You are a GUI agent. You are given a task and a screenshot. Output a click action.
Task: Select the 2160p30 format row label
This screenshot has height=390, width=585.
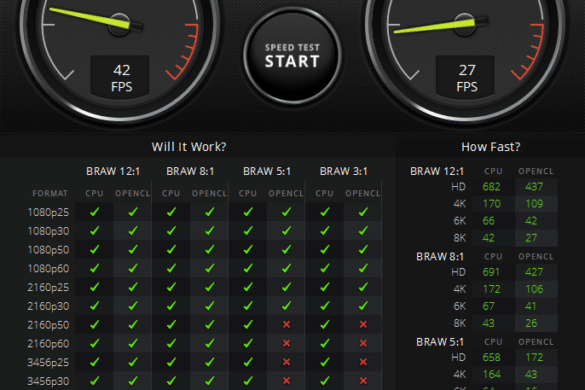click(48, 306)
